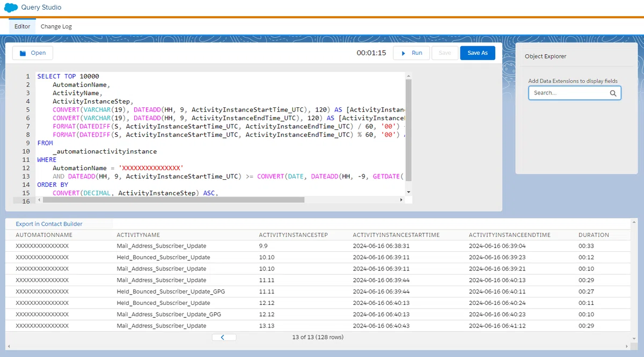The width and height of the screenshot is (644, 357).
Task: Click end time 2024-06-16 06:39:23
Action: pos(497,258)
